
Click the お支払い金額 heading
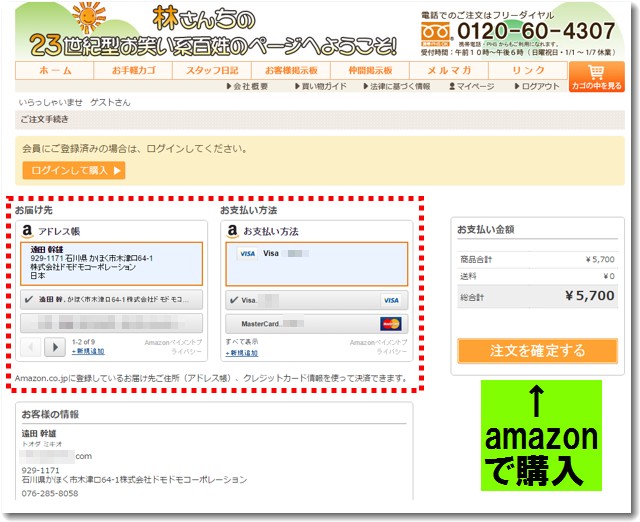(485, 229)
